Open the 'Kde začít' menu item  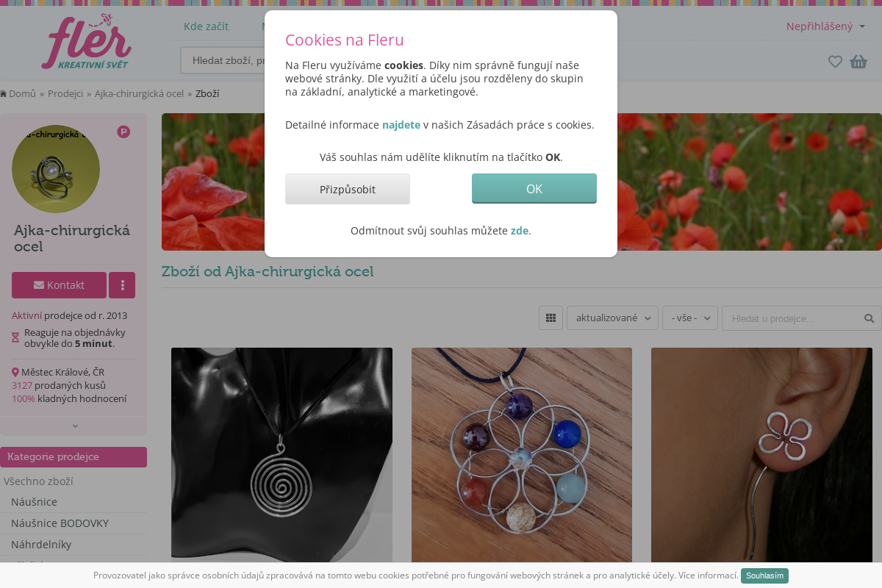tap(206, 26)
